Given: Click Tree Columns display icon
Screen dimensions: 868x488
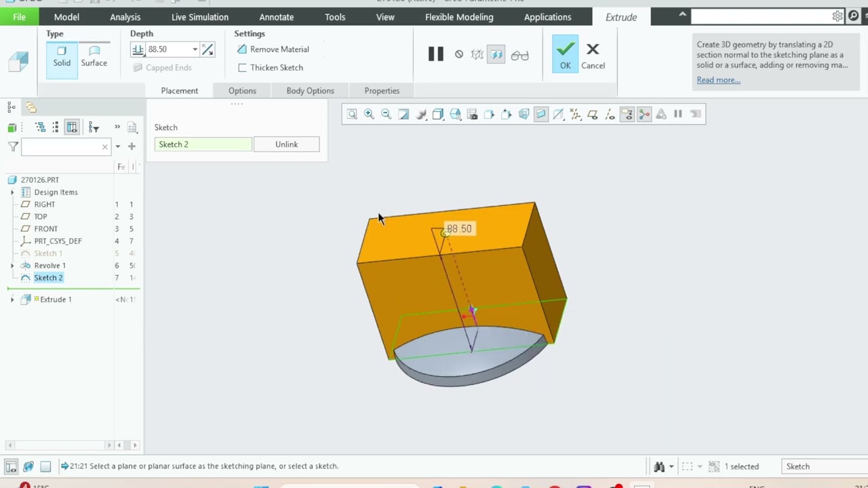Looking at the screenshot, I should coord(72,127).
